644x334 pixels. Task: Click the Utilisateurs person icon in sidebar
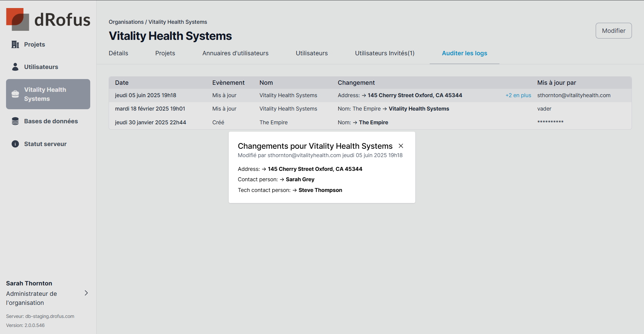click(15, 67)
